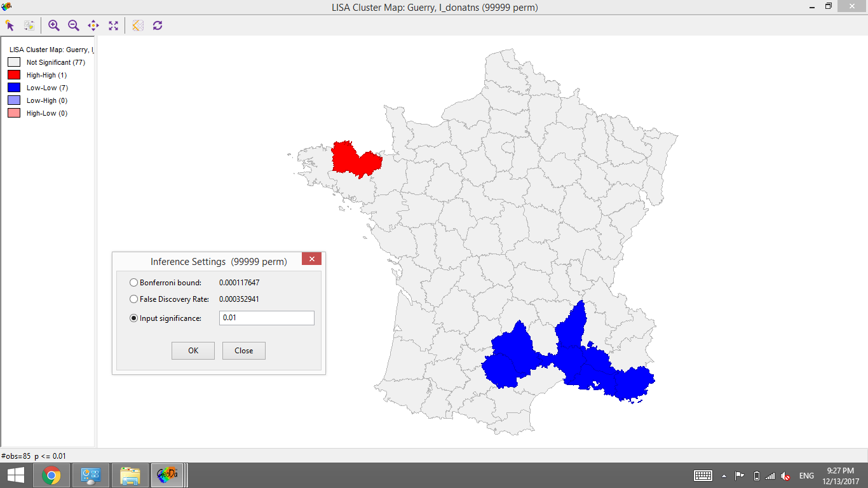Click inside the significance value field
The width and height of the screenshot is (868, 488).
click(x=266, y=318)
